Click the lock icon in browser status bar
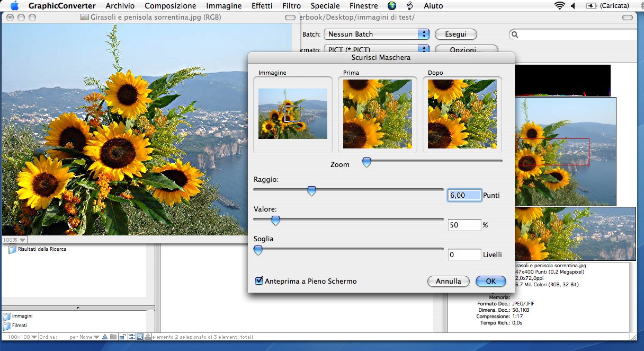The width and height of the screenshot is (644, 351). coord(122,337)
